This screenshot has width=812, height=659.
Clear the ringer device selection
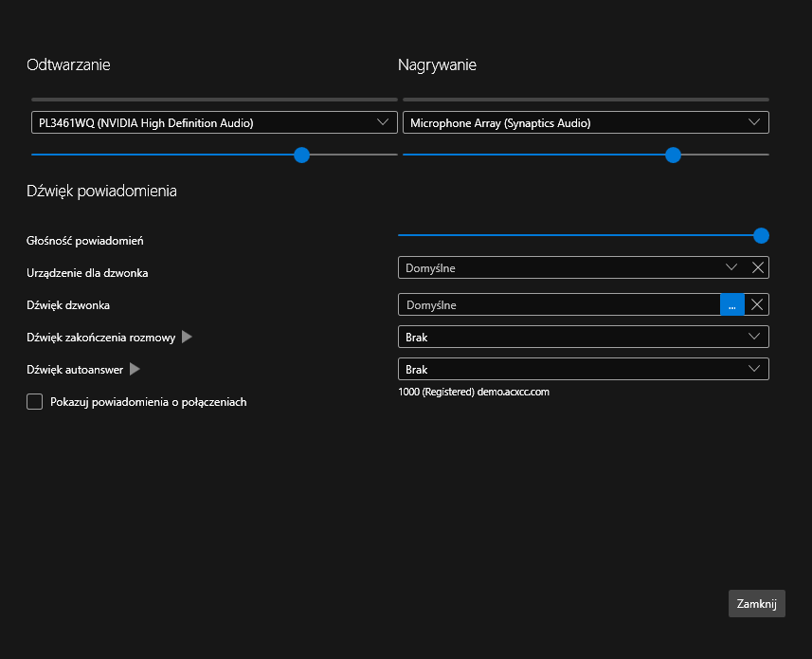[x=757, y=267]
